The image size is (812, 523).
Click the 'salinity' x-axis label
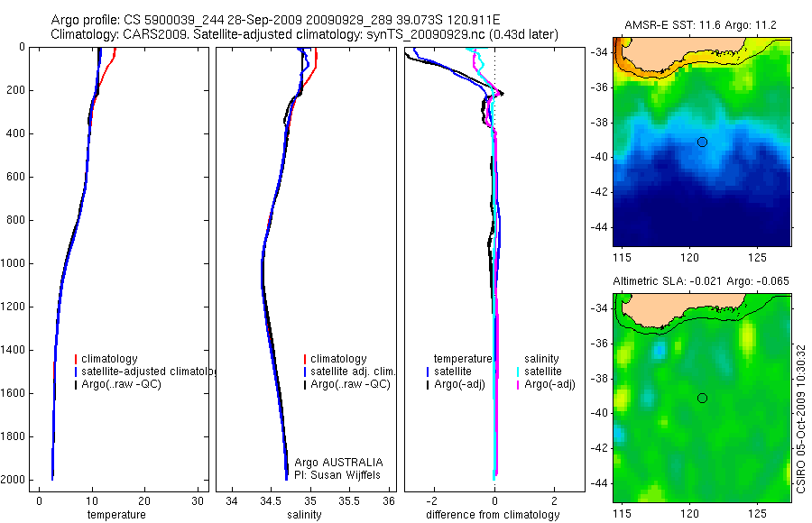pyautogui.click(x=305, y=515)
